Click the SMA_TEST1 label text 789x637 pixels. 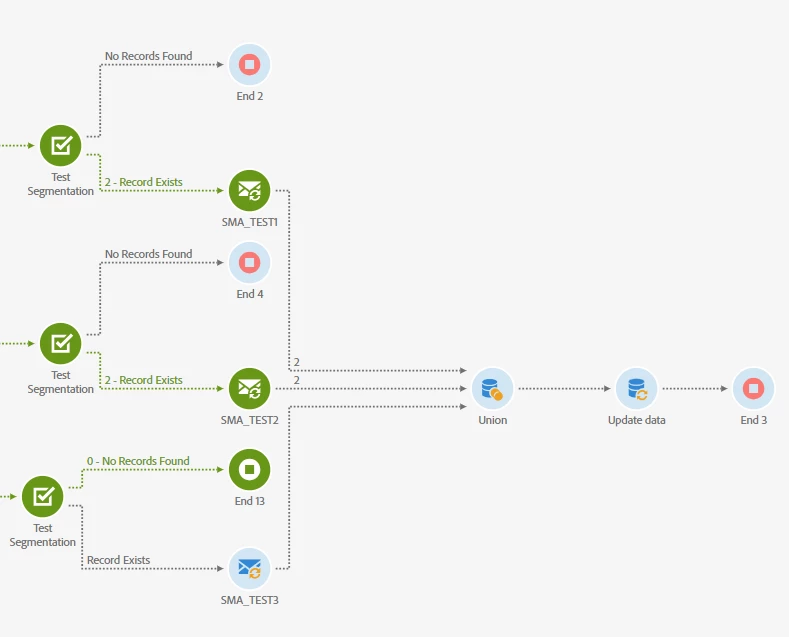pyautogui.click(x=250, y=222)
